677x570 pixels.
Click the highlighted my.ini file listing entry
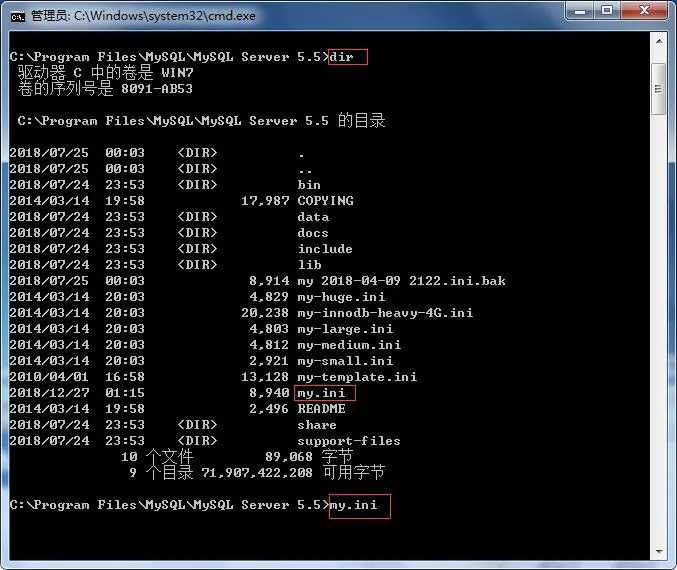tap(318, 393)
